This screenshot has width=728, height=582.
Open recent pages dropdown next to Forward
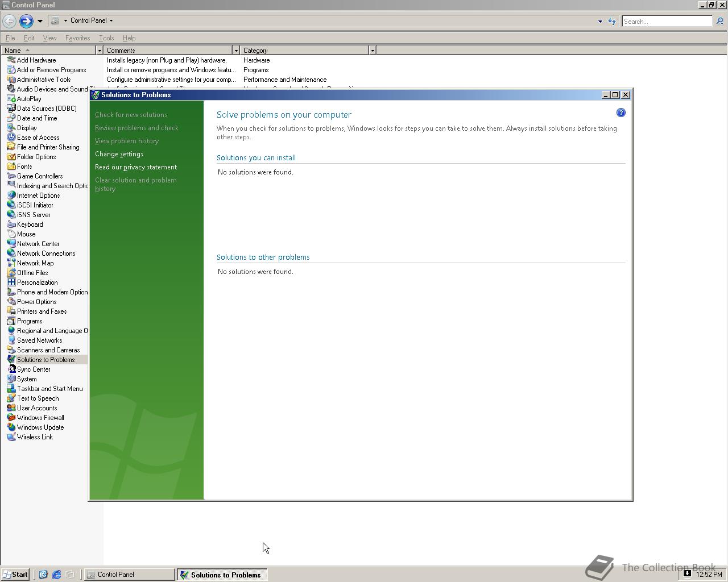coord(40,21)
